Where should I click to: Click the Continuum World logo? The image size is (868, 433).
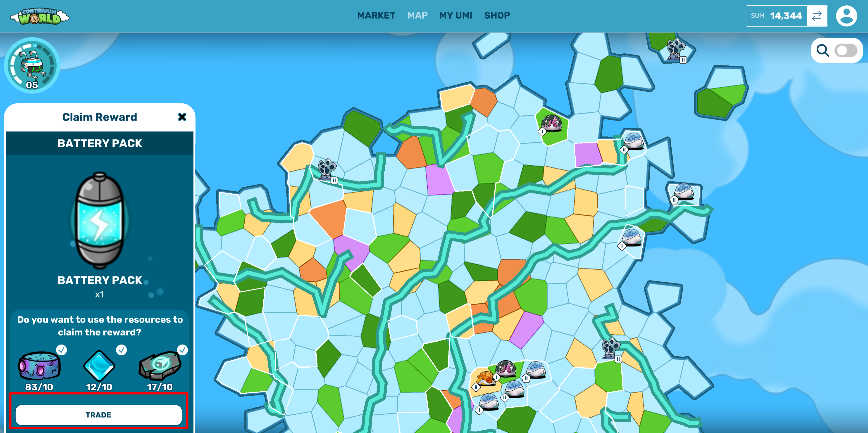click(x=39, y=16)
